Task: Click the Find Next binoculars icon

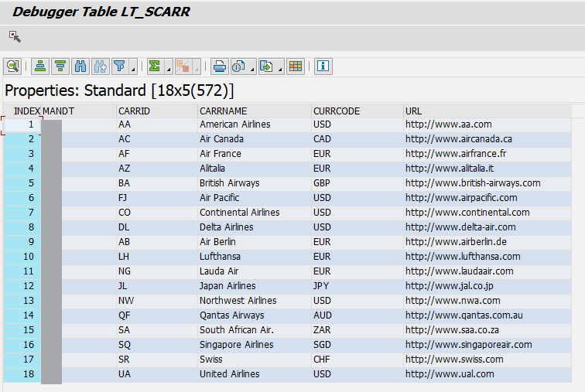Action: tap(101, 66)
